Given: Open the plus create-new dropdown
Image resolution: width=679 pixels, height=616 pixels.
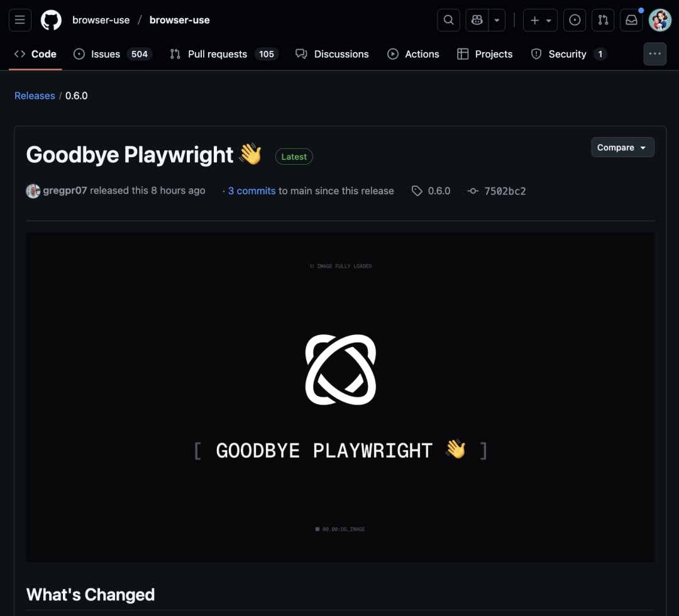Looking at the screenshot, I should [541, 20].
